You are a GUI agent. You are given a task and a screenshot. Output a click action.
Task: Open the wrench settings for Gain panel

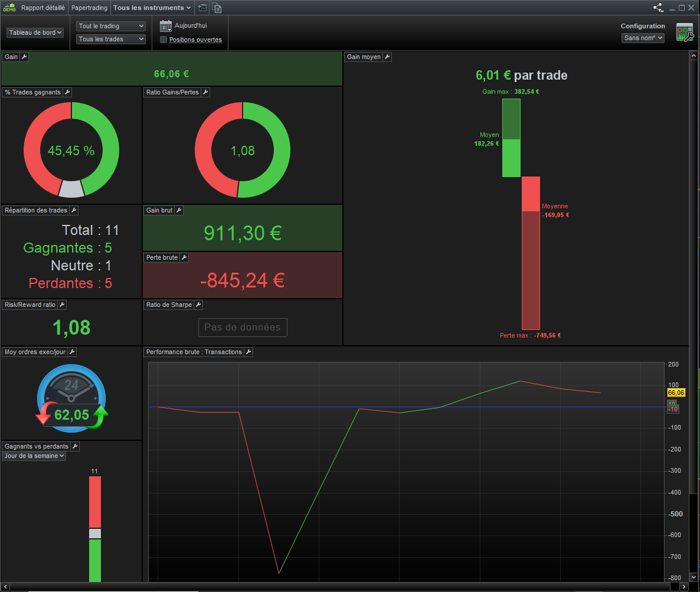(x=25, y=57)
